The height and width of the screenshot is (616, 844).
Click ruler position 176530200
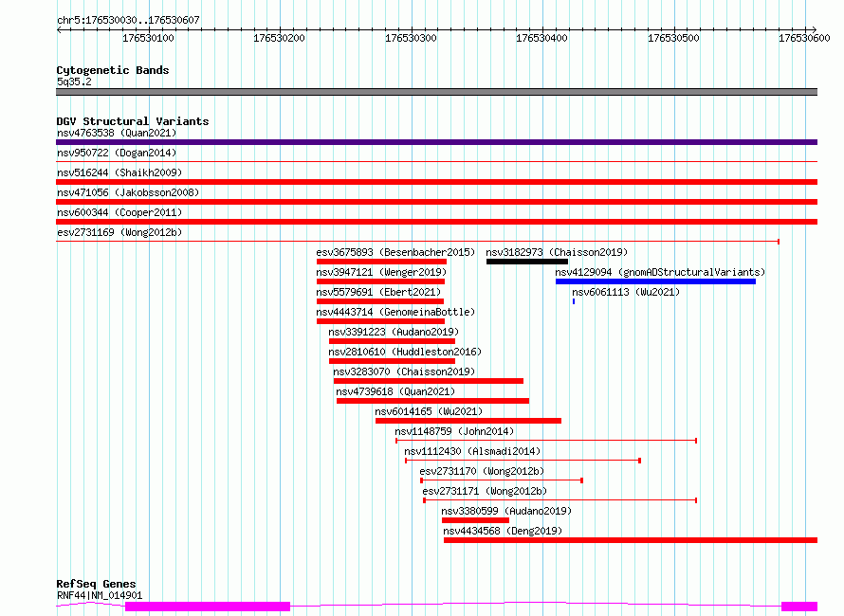[x=280, y=38]
